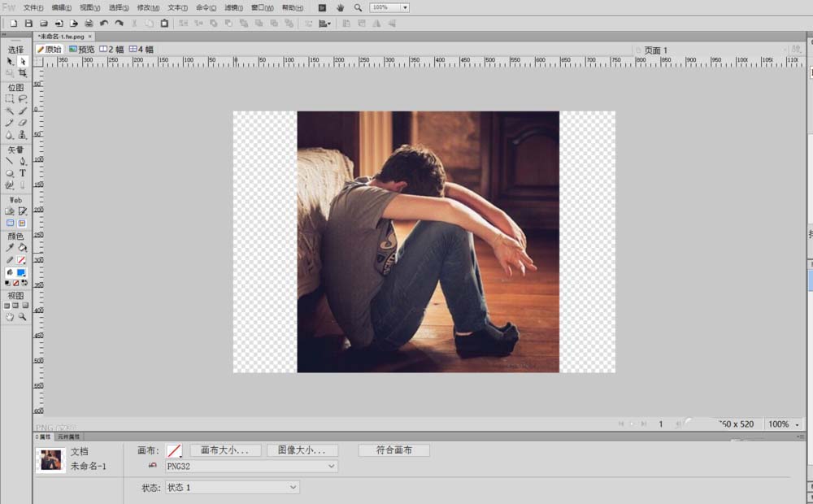Select the Text tool
This screenshot has width=813, height=504.
[x=22, y=173]
